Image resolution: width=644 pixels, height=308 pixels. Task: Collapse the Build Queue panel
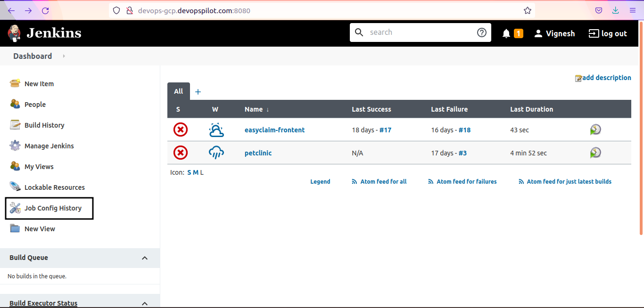tap(145, 258)
